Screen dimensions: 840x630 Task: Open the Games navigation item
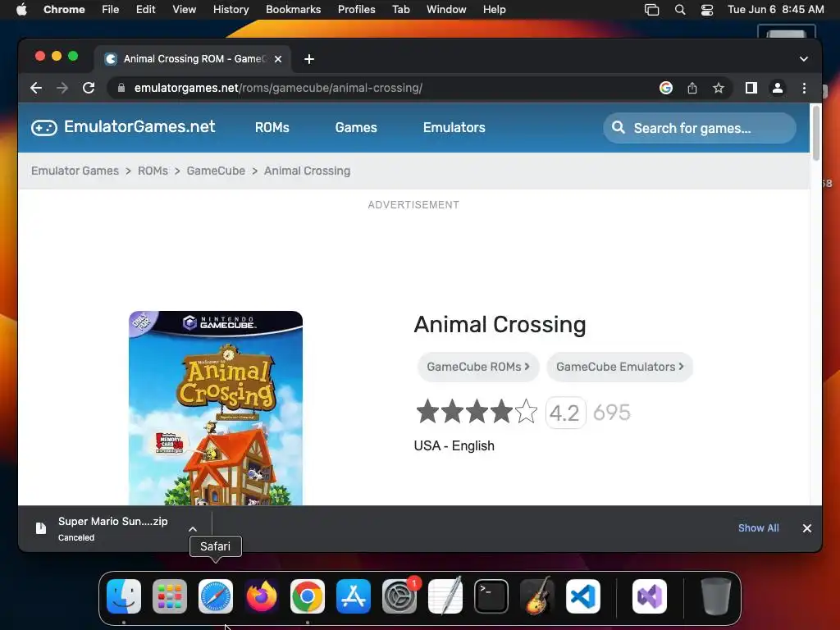tap(356, 127)
